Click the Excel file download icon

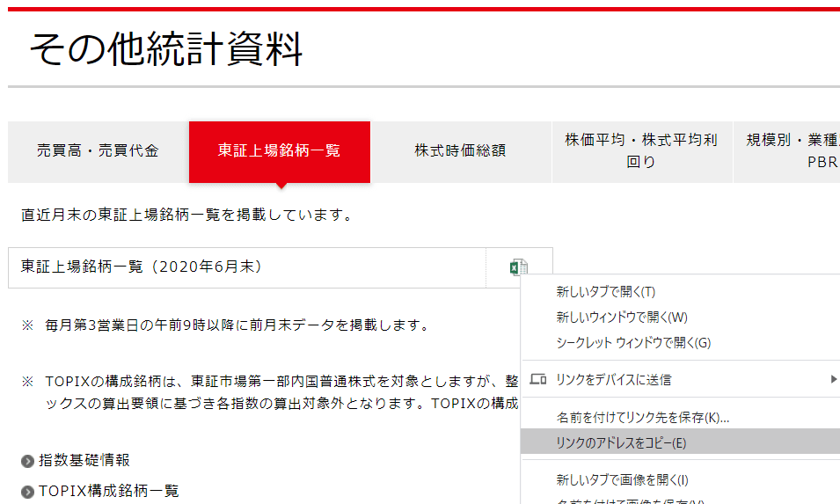tap(518, 267)
